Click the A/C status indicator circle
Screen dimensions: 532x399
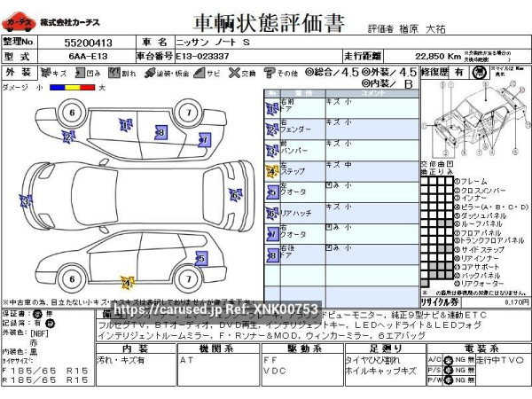tap(449, 359)
